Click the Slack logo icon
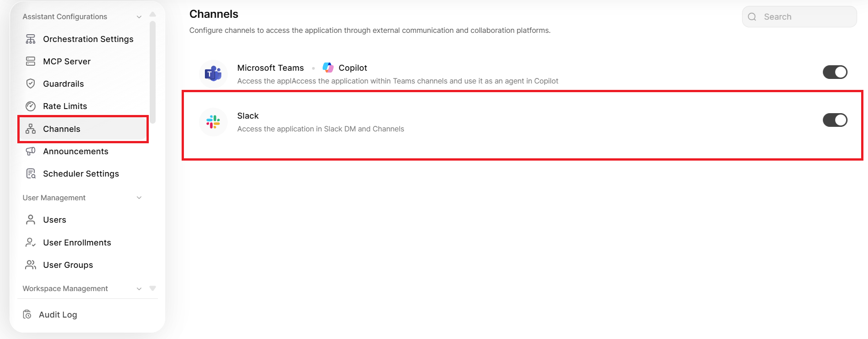The image size is (868, 339). coord(213,122)
